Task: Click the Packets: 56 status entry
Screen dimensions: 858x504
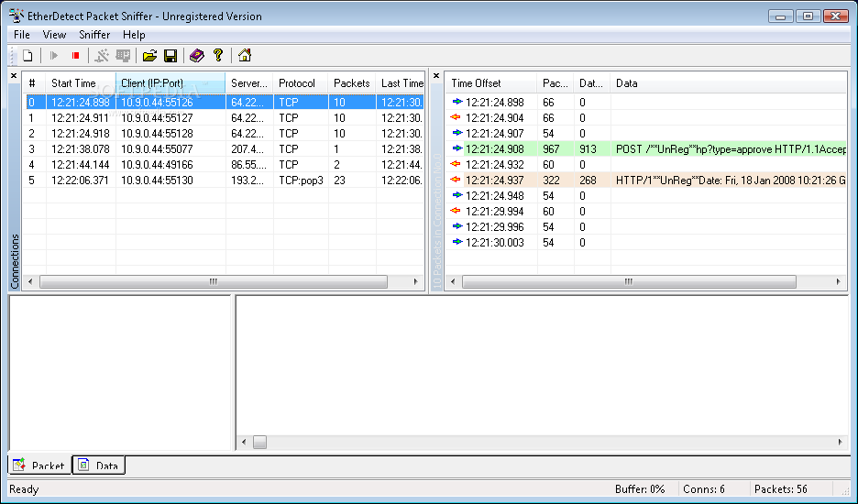Action: tap(781, 489)
